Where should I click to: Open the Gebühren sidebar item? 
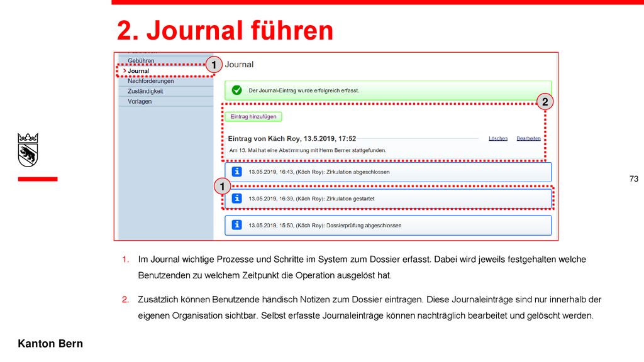click(x=141, y=61)
